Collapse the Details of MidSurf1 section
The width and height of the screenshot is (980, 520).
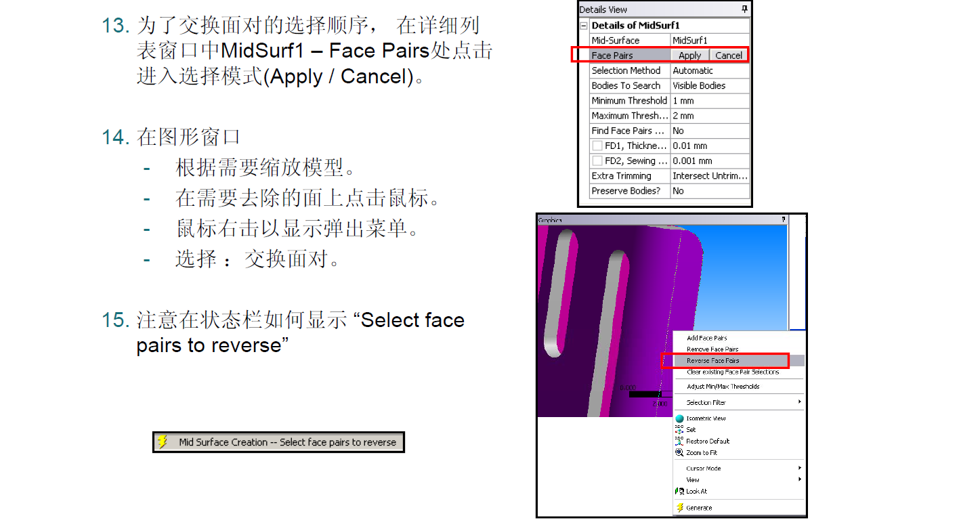[584, 26]
